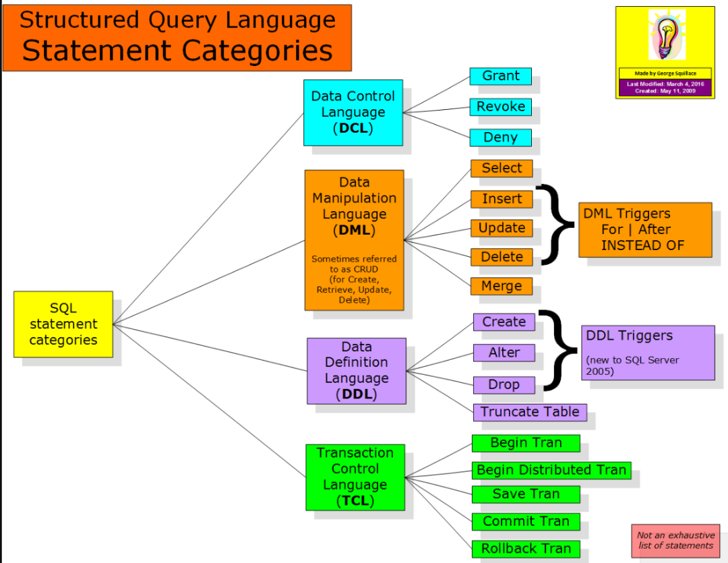Viewport: 728px width, 563px height.
Task: Click the Truncate Table box
Action: [x=530, y=413]
